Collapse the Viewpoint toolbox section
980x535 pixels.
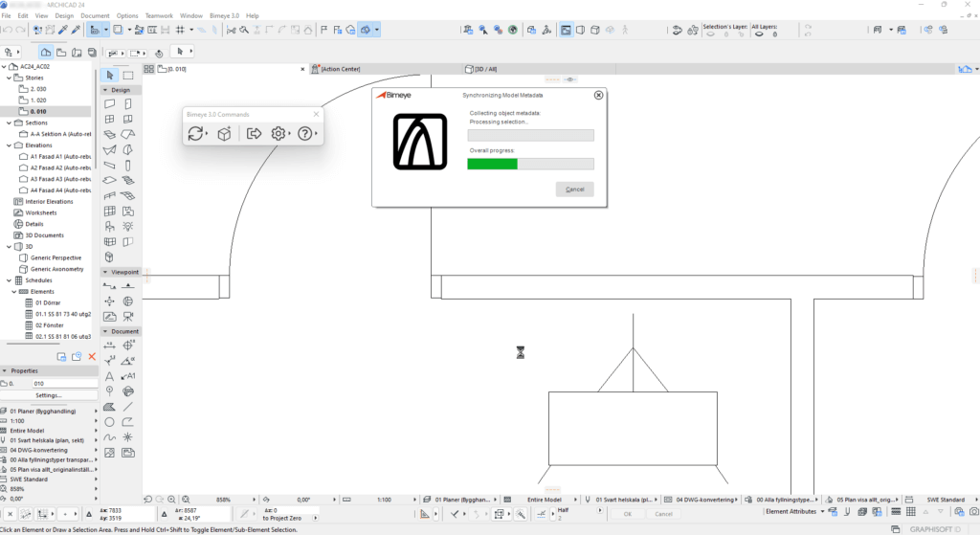pyautogui.click(x=106, y=272)
